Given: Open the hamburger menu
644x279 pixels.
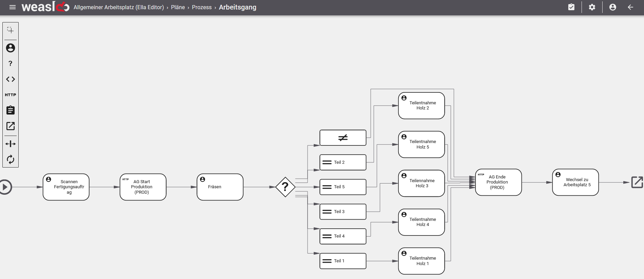Looking at the screenshot, I should click(x=13, y=7).
